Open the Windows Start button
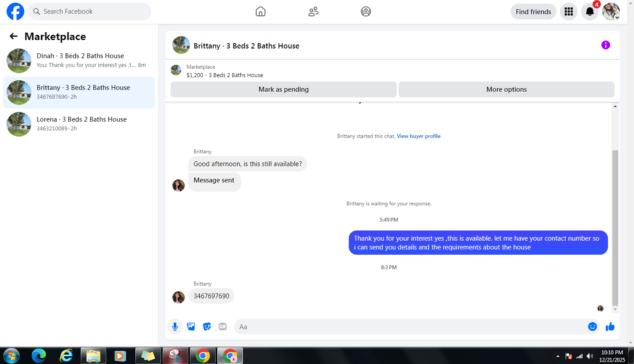Screen dimensions: 634x364 tap(11, 356)
